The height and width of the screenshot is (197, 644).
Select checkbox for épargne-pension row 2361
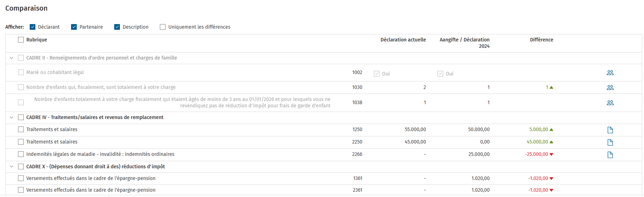[21, 190]
